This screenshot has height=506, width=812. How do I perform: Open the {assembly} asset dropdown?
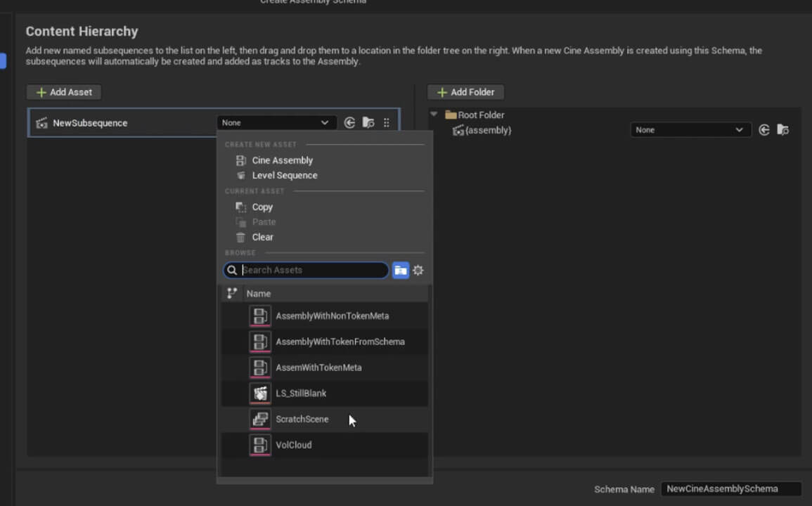point(690,130)
